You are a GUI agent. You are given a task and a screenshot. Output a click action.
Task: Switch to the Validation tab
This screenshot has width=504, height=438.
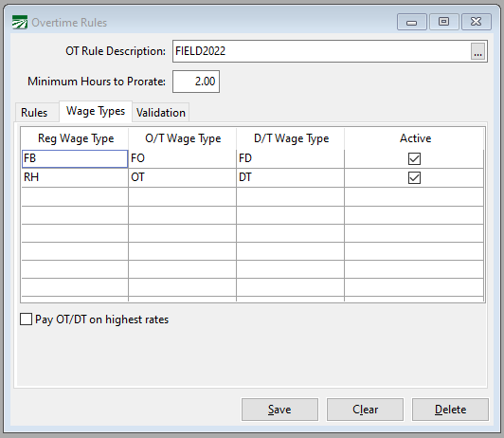coord(161,113)
